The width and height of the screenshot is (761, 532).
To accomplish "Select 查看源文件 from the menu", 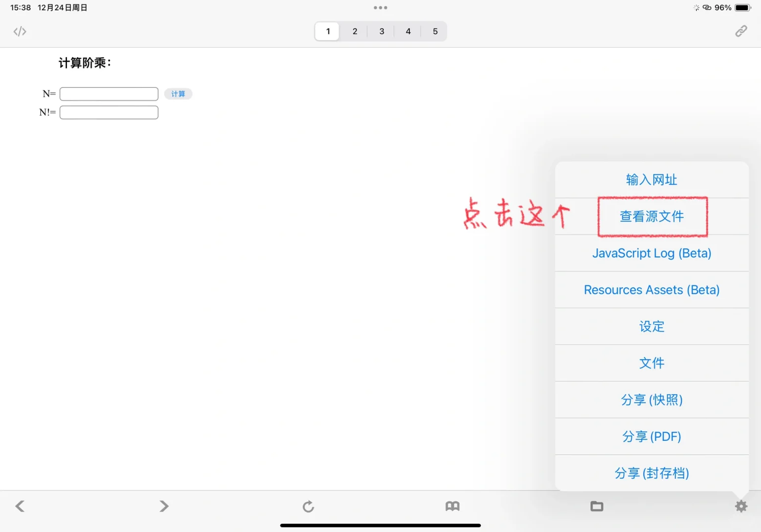I will [652, 216].
